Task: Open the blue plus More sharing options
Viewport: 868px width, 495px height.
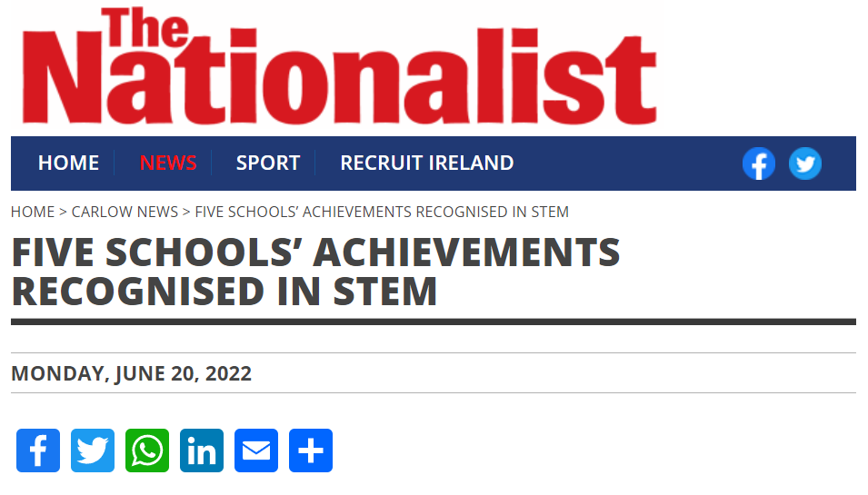Action: [x=311, y=450]
